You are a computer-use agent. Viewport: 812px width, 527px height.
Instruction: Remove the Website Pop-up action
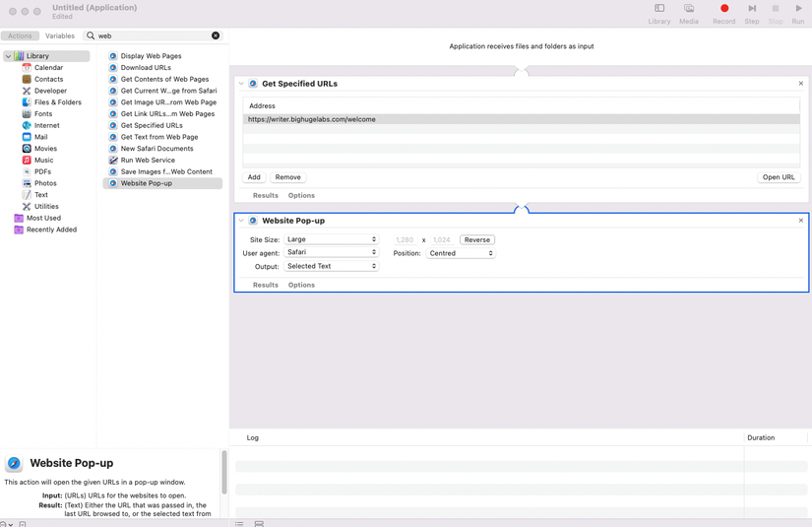[800, 221]
